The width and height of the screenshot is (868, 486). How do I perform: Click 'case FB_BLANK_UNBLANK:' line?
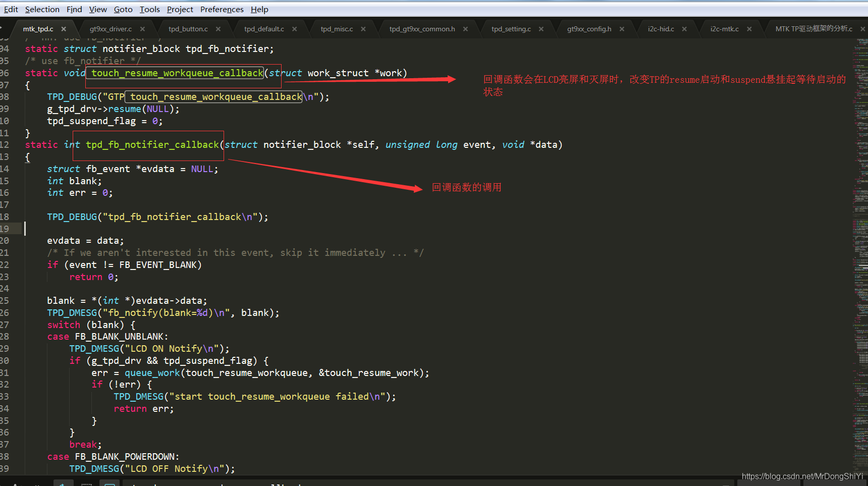point(107,337)
